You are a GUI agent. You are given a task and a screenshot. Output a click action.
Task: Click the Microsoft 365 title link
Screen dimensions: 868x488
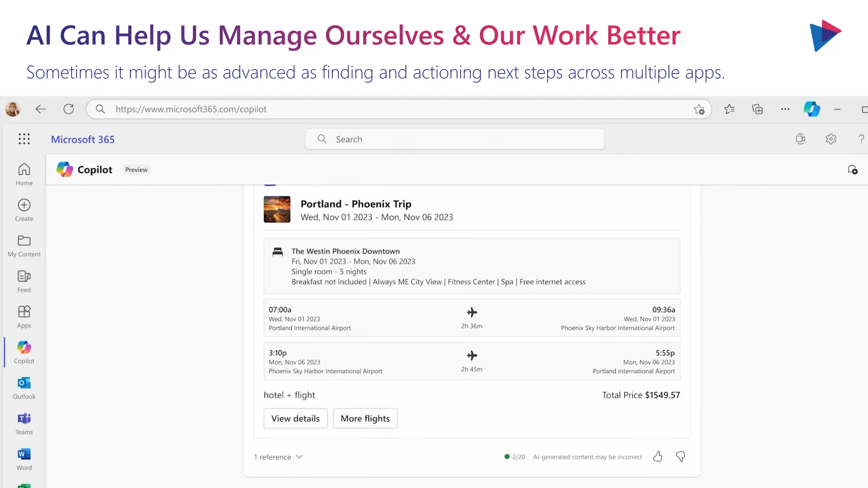click(83, 139)
